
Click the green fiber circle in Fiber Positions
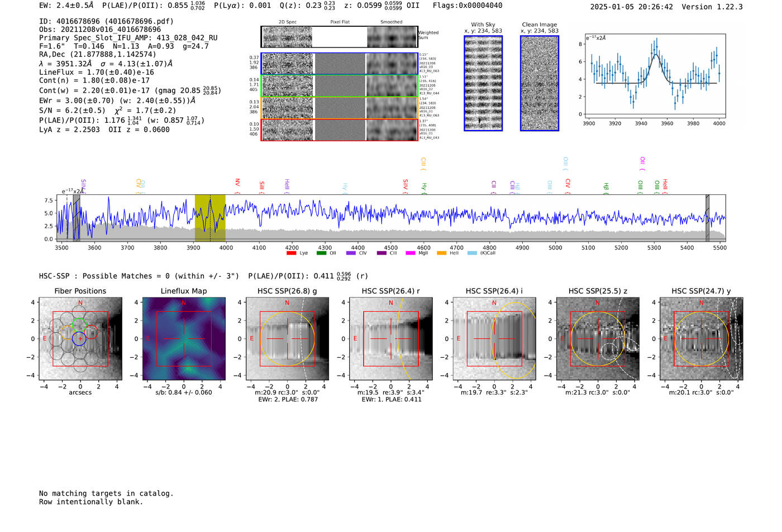pos(79,325)
